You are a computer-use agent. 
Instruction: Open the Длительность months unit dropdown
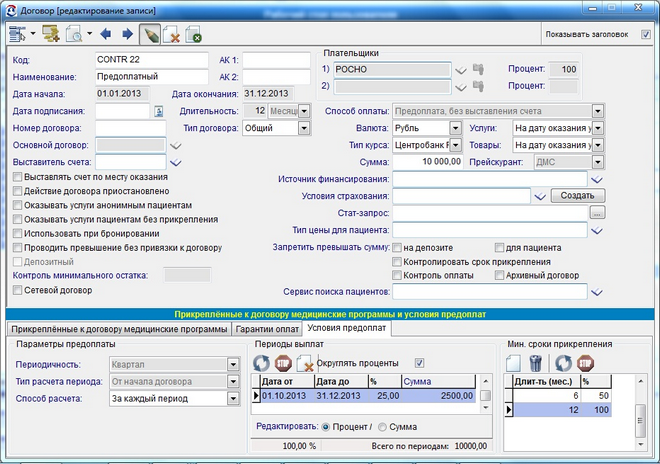(304, 112)
